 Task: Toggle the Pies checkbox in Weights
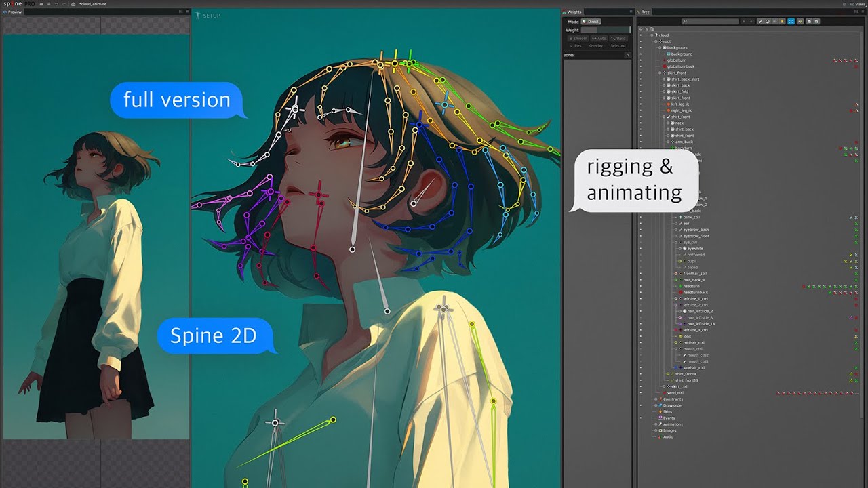(575, 46)
